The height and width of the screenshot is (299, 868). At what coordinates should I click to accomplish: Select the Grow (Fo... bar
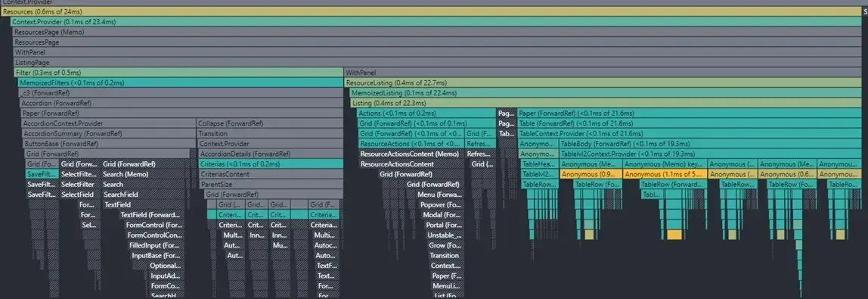(445, 245)
